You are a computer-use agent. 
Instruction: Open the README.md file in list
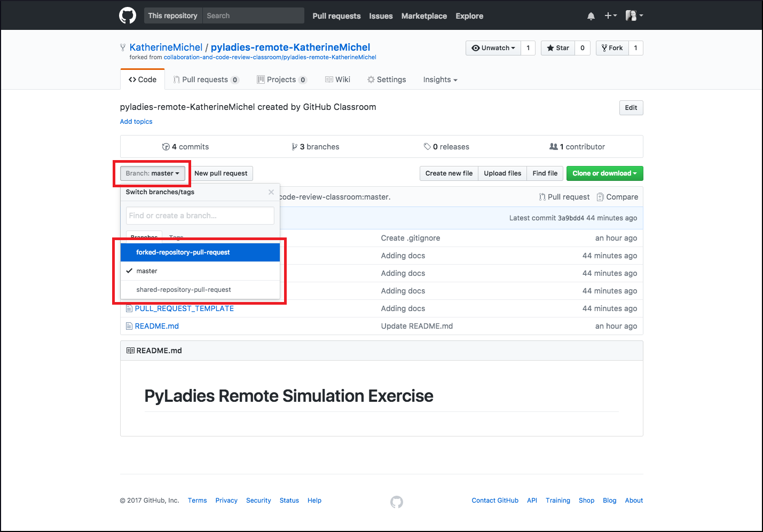coord(157,326)
